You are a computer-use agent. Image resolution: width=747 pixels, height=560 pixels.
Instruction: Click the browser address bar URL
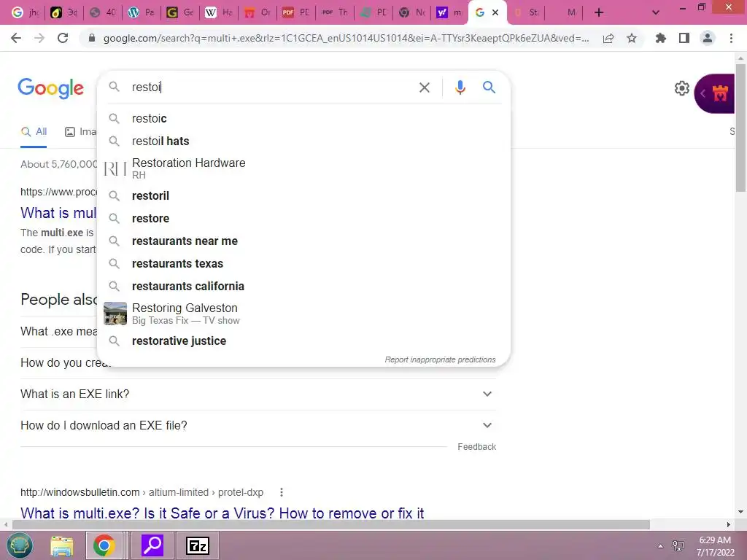346,38
